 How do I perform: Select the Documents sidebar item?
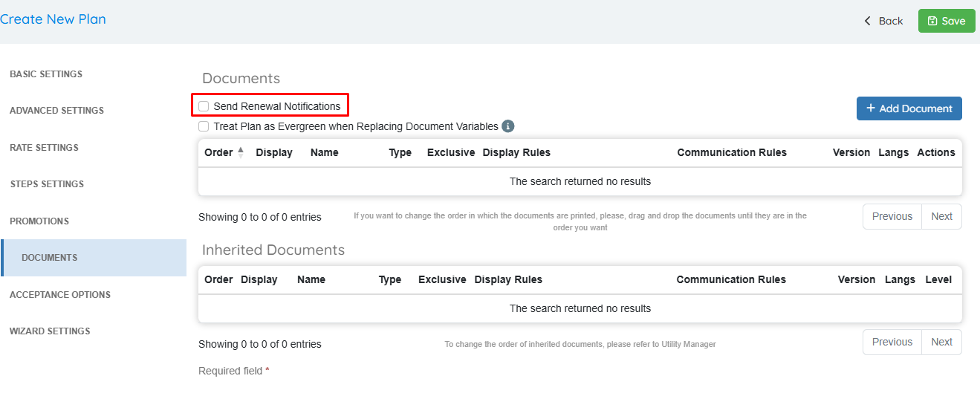point(50,258)
